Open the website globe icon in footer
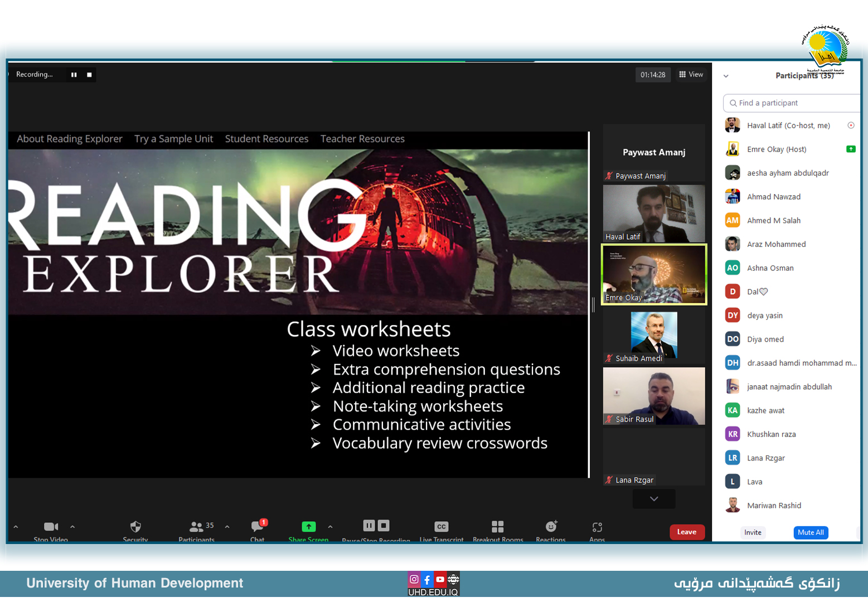The width and height of the screenshot is (868, 602). click(453, 580)
